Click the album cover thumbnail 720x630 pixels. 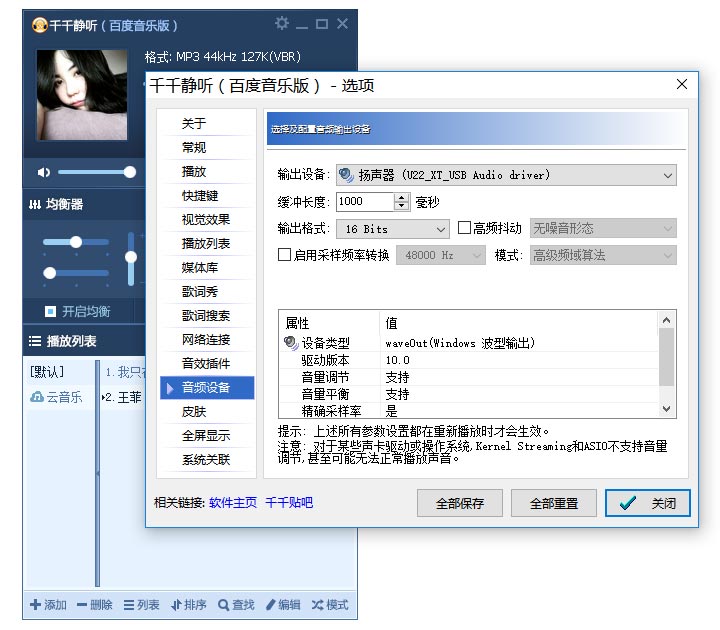tap(82, 95)
